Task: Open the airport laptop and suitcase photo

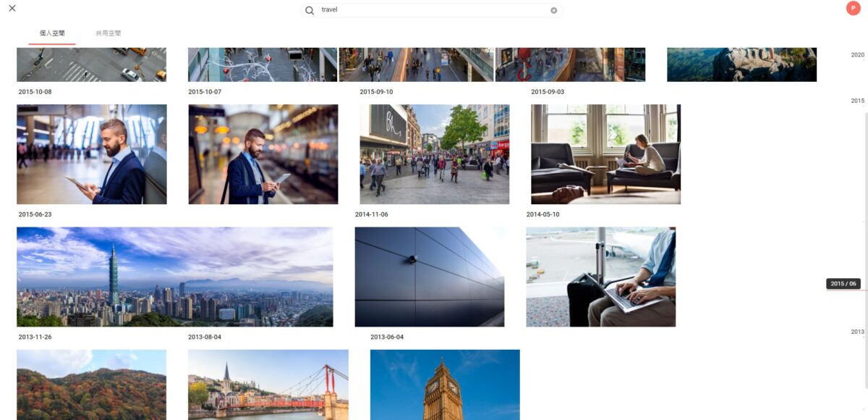Action: tap(601, 277)
